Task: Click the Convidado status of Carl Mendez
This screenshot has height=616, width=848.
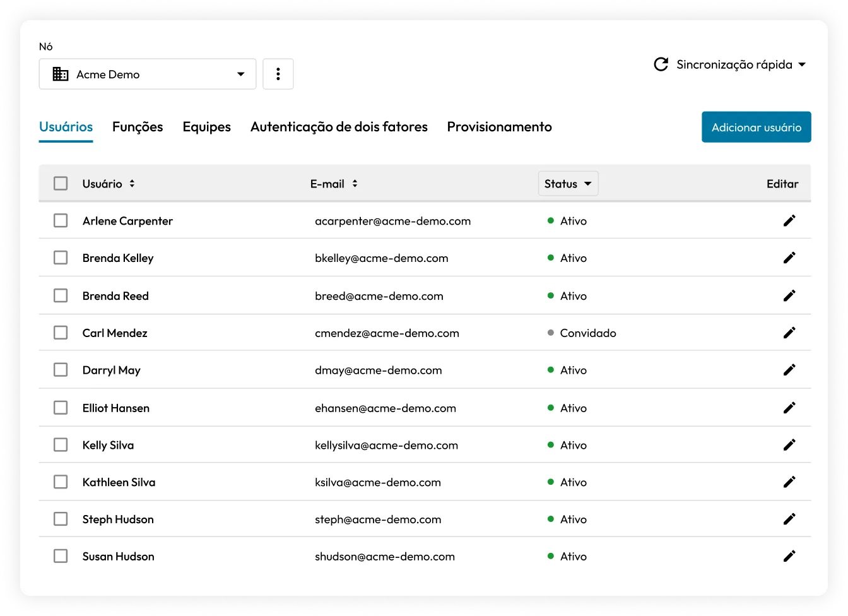Action: click(x=582, y=333)
